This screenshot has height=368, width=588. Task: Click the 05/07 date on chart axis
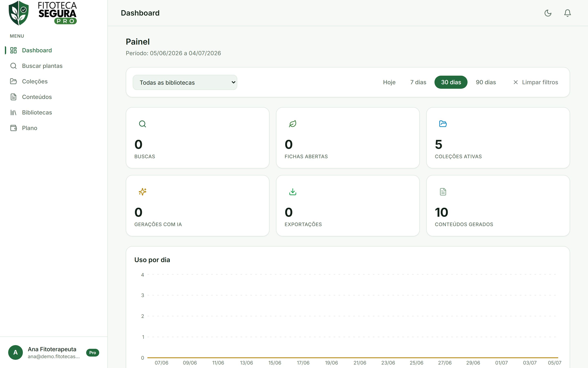coord(555,363)
